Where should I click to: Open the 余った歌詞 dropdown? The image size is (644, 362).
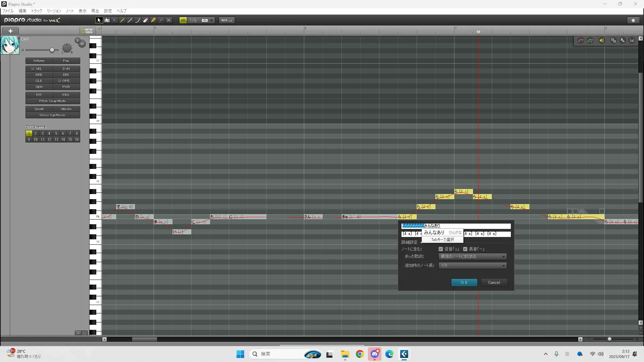pyautogui.click(x=473, y=256)
